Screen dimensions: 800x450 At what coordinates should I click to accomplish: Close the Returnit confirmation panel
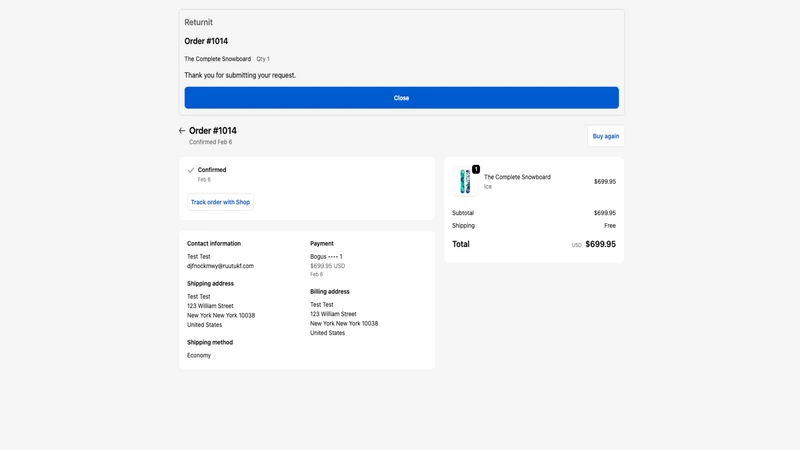coord(402,97)
